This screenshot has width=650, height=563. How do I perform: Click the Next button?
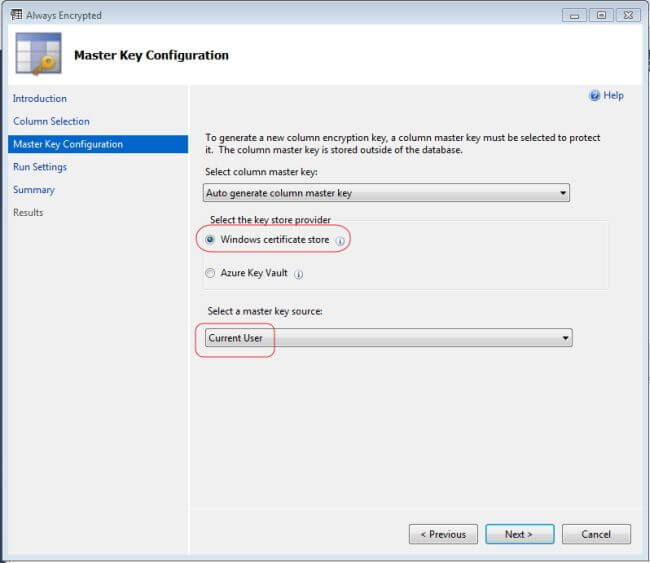(519, 534)
